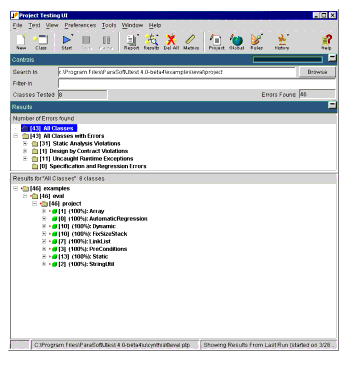Click the status bar project file path

pos(115,345)
